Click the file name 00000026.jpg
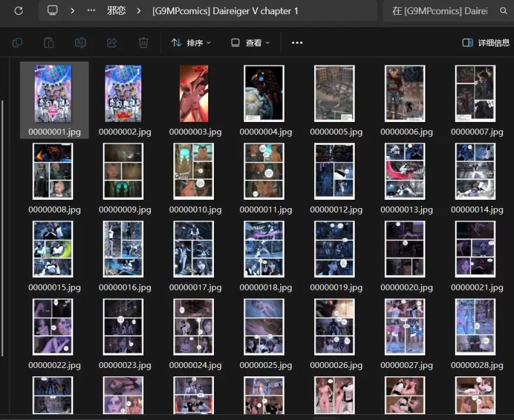 pyautogui.click(x=336, y=365)
